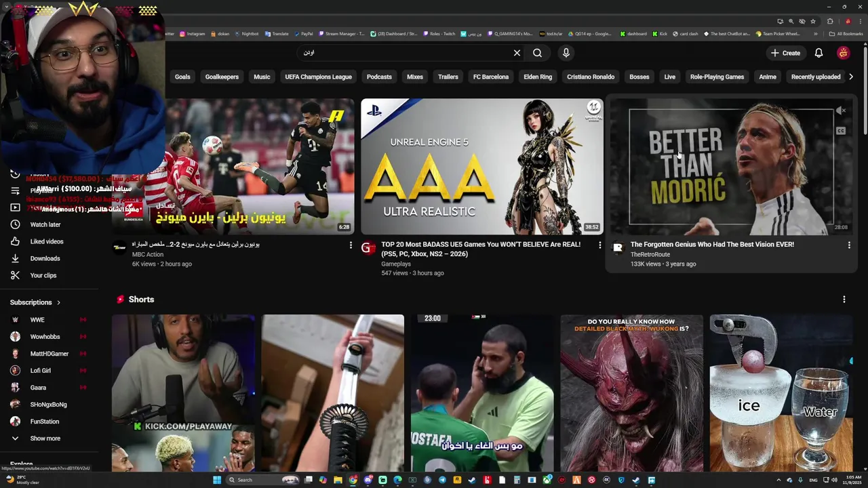868x488 pixels.
Task: Open options for The Forgotten Genius video
Action: (x=849, y=245)
